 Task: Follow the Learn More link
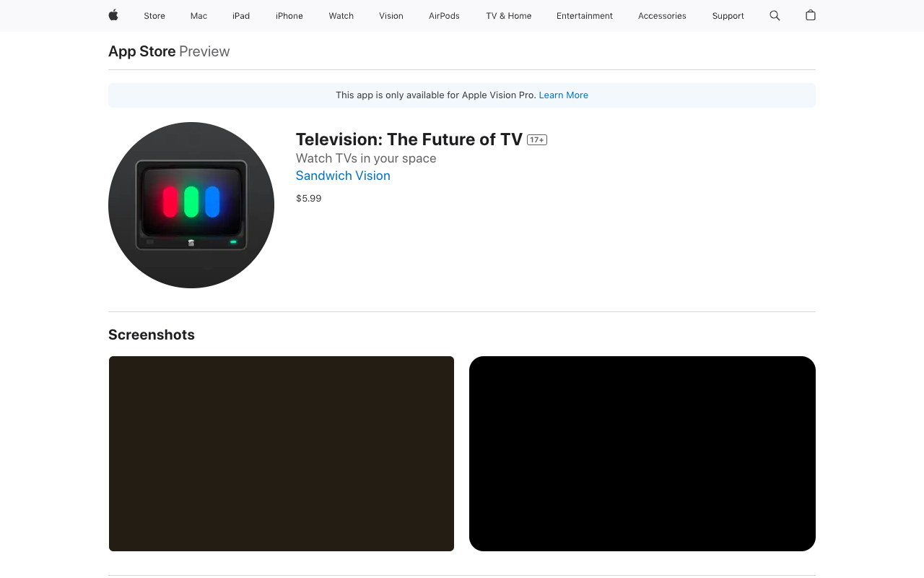tap(564, 95)
